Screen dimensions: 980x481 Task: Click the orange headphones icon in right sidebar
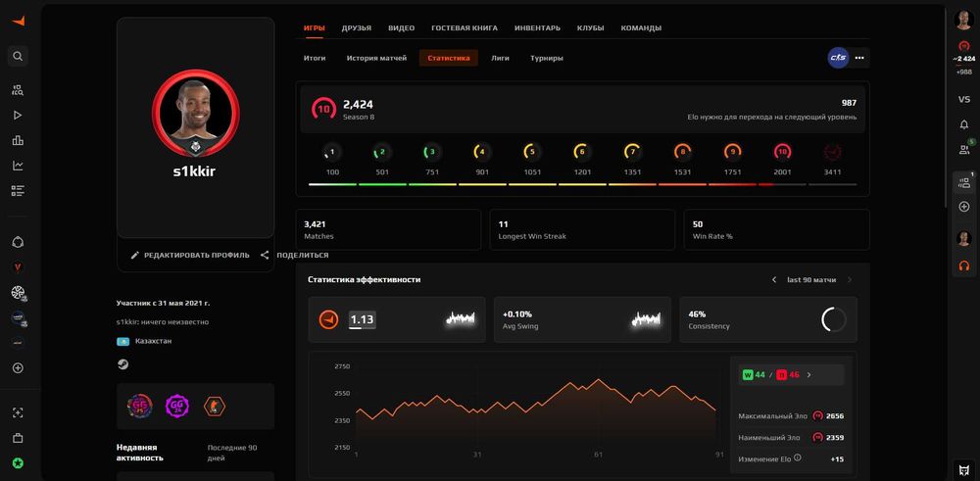pos(963,265)
